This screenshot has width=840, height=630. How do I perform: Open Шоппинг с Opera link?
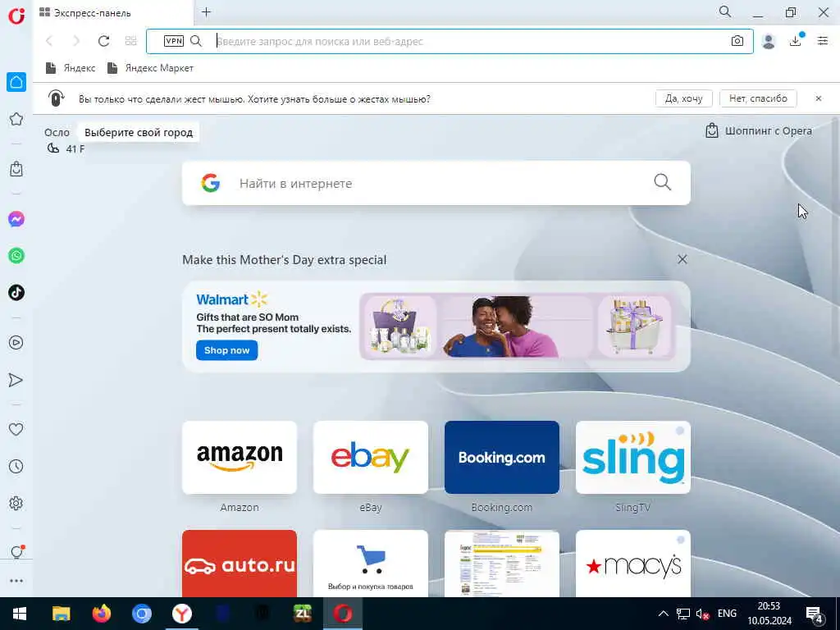(x=759, y=130)
